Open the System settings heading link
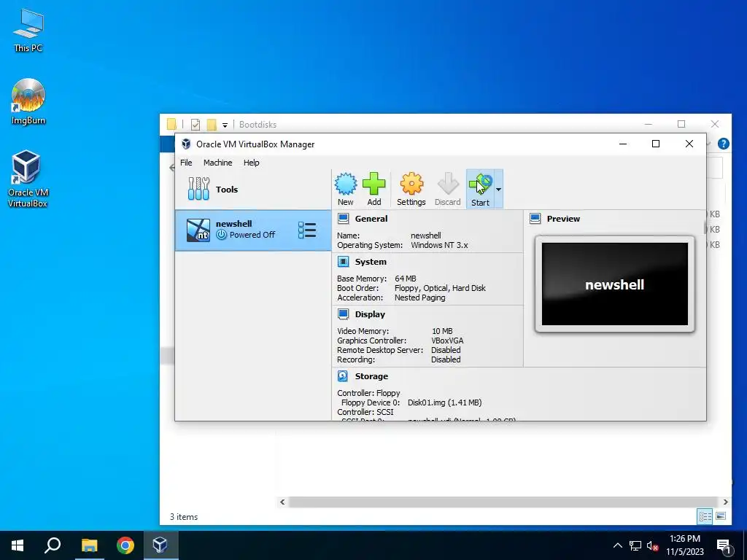 [371, 262]
